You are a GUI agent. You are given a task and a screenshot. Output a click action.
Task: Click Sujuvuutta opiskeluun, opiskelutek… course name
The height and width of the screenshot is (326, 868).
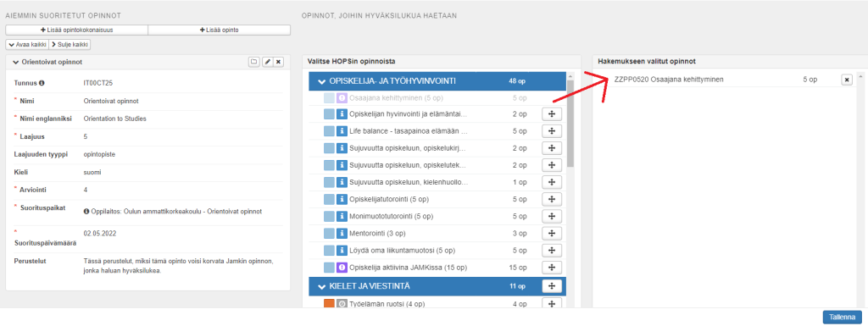[x=408, y=165]
